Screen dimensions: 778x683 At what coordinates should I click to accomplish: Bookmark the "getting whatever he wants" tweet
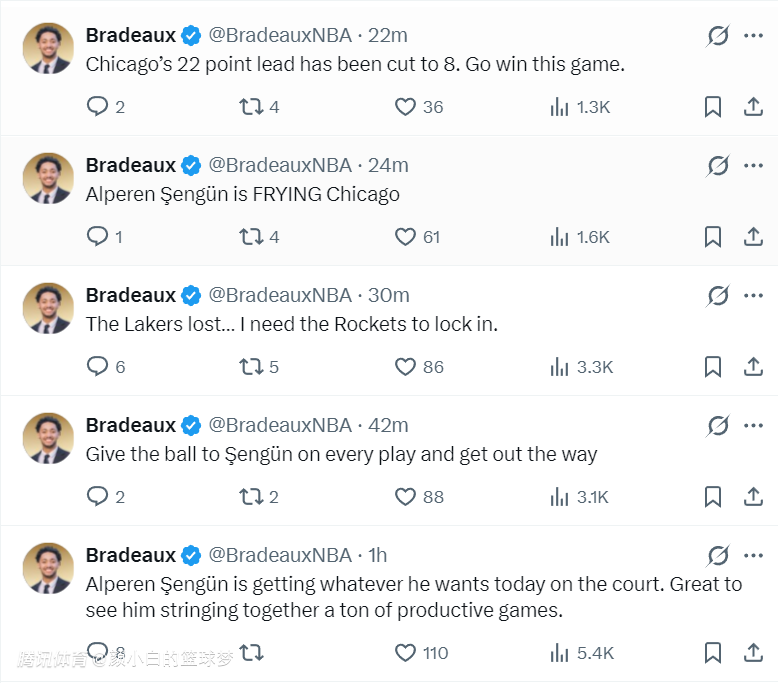point(713,653)
